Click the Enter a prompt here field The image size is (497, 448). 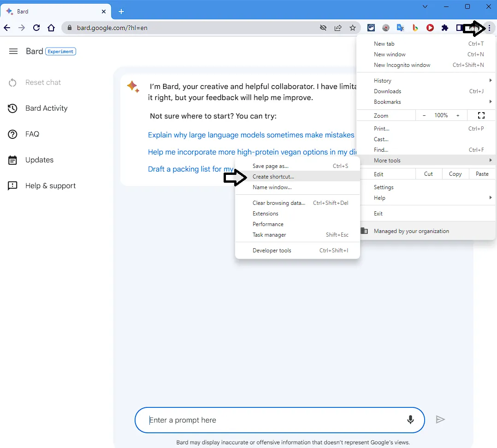[272, 420]
